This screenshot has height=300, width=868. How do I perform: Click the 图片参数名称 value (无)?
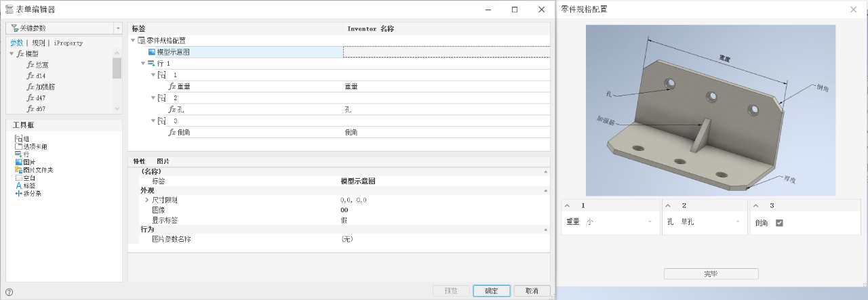coord(347,239)
